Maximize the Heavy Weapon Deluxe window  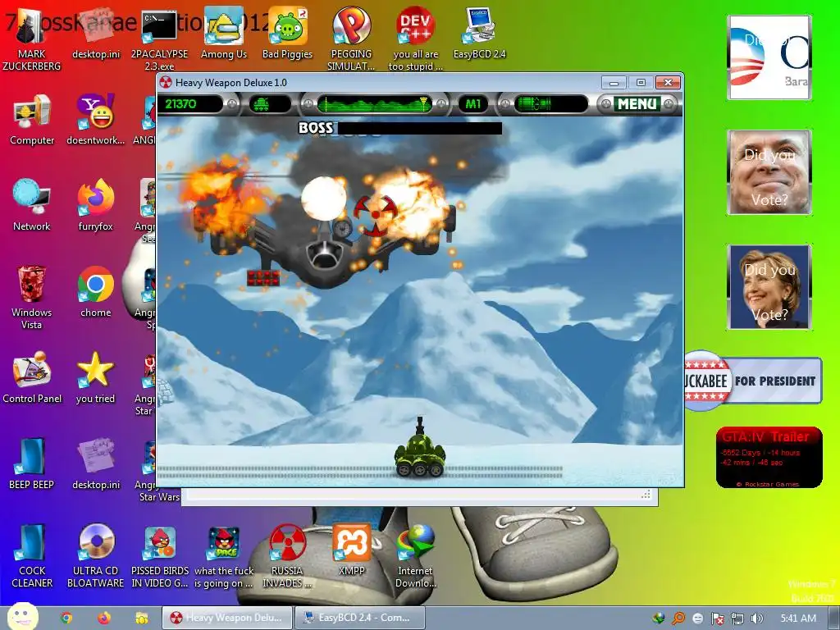pyautogui.click(x=641, y=83)
